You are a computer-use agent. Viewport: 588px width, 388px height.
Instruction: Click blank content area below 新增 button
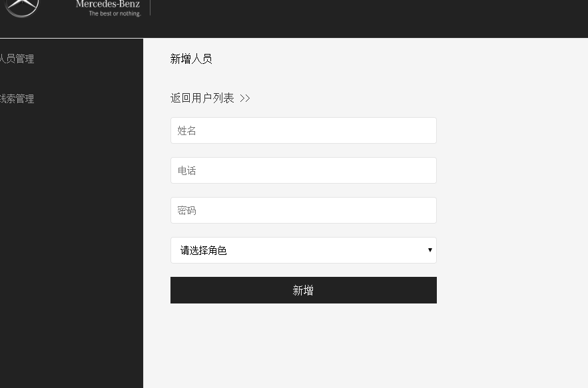pyautogui.click(x=303, y=346)
